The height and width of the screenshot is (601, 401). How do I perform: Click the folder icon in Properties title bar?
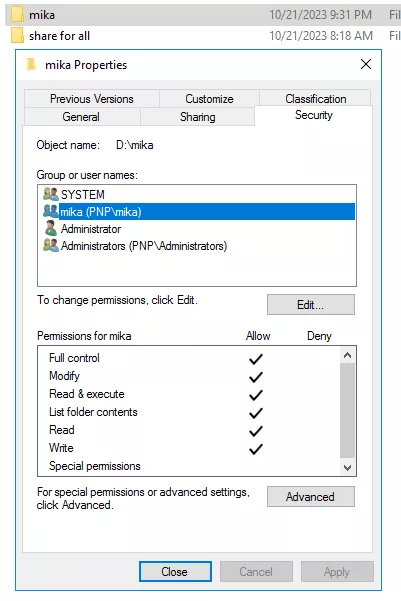point(31,64)
